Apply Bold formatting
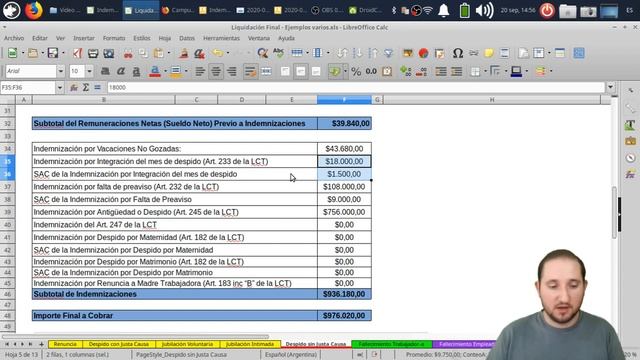640x360 pixels. click(x=105, y=71)
